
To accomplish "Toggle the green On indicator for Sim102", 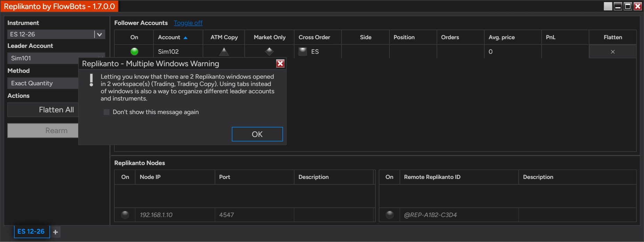I will [x=134, y=52].
